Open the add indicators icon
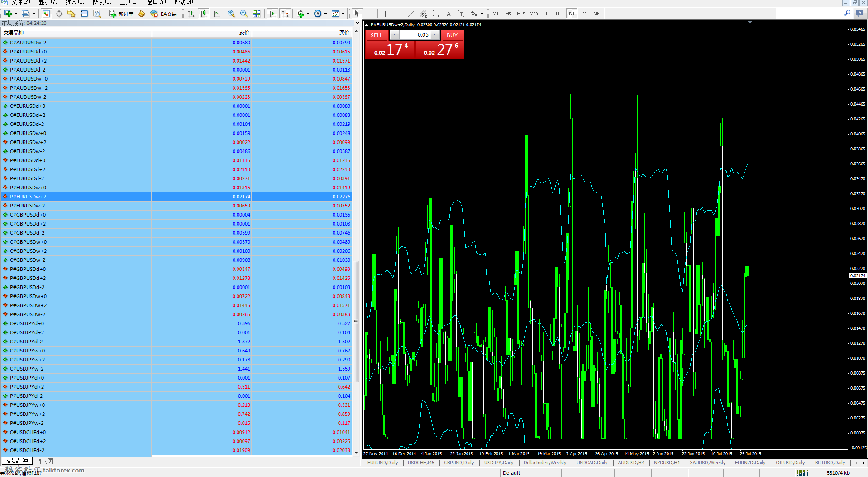 [x=300, y=14]
